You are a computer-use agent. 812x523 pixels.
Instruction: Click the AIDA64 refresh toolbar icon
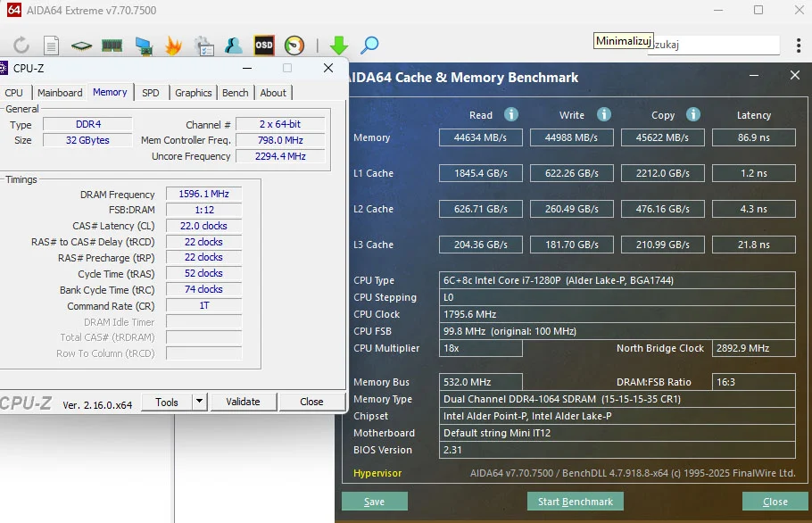click(21, 46)
